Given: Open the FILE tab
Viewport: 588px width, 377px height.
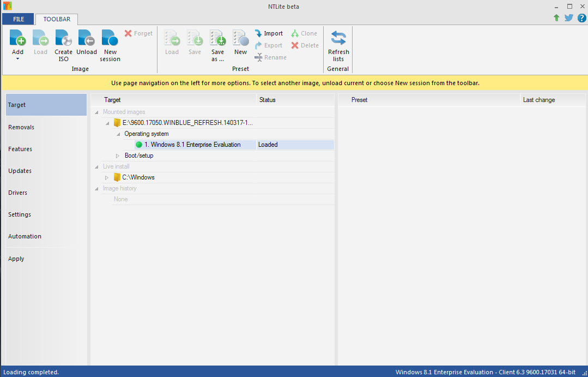Looking at the screenshot, I should pos(19,19).
